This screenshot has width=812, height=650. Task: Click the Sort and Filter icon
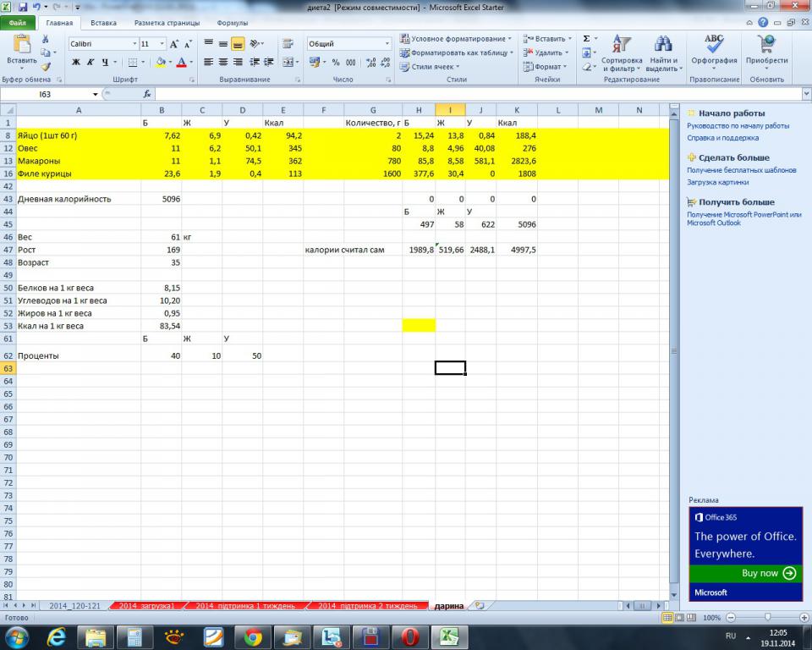[x=622, y=51]
